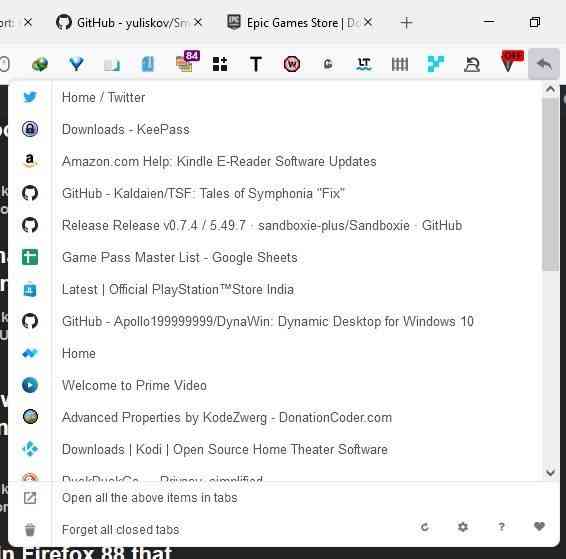Image resolution: width=566 pixels, height=559 pixels.
Task: Click scrollbar down arrow in popup
Action: click(x=550, y=472)
